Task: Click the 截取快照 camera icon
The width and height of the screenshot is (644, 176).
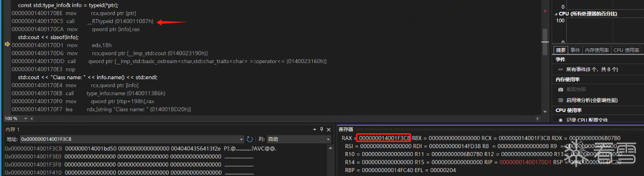Action: 560,89
